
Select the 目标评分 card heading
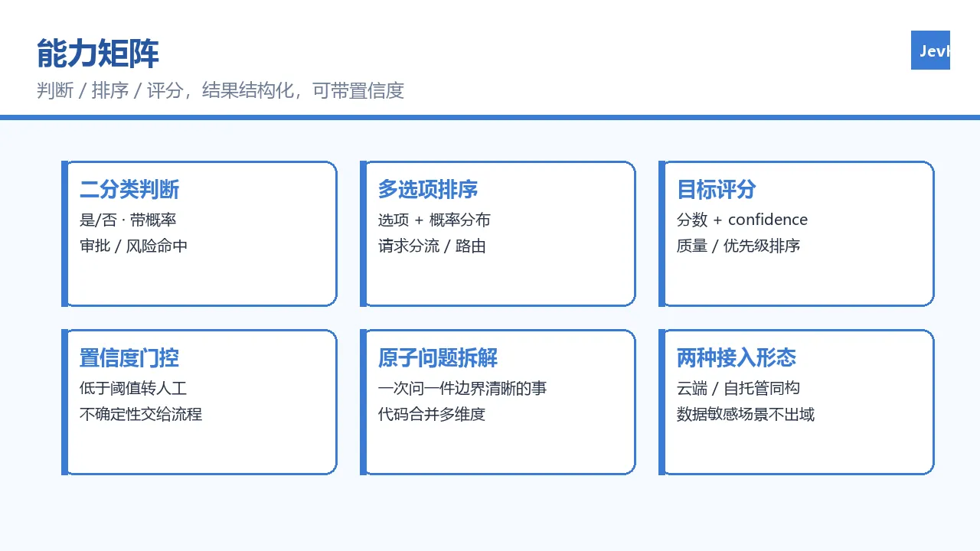[717, 189]
